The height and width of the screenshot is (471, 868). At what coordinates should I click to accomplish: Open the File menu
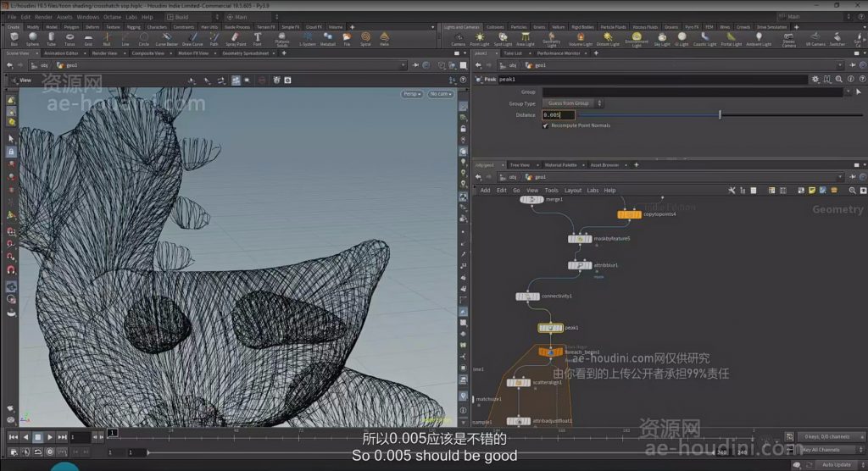pos(12,17)
